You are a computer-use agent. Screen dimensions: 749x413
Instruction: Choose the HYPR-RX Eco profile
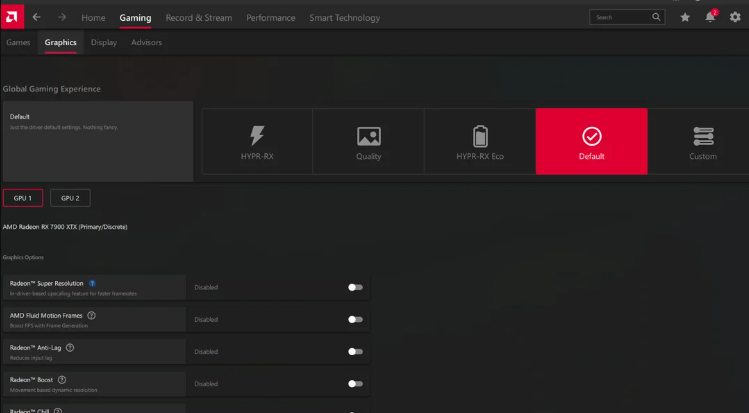click(x=480, y=142)
